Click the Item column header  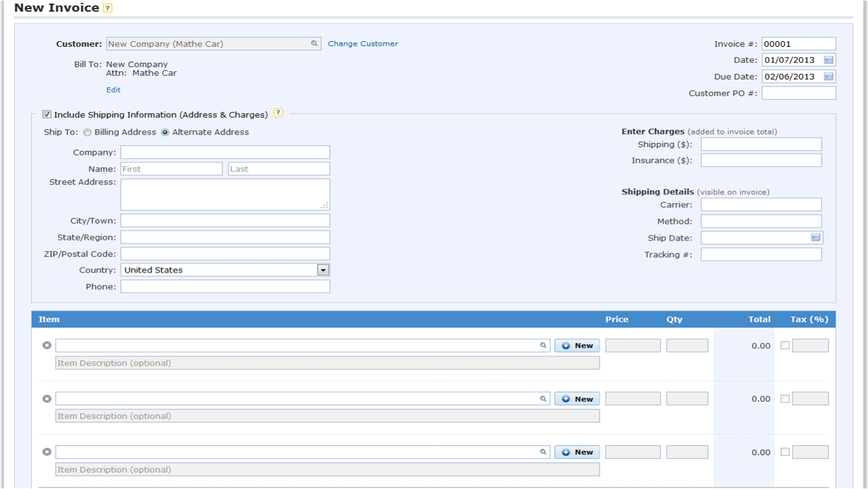[x=49, y=319]
